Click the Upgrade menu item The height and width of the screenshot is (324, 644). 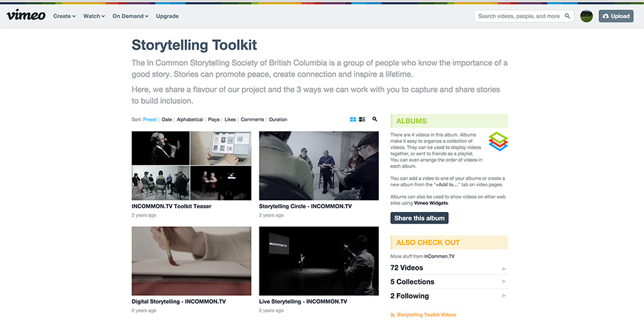pos(167,16)
